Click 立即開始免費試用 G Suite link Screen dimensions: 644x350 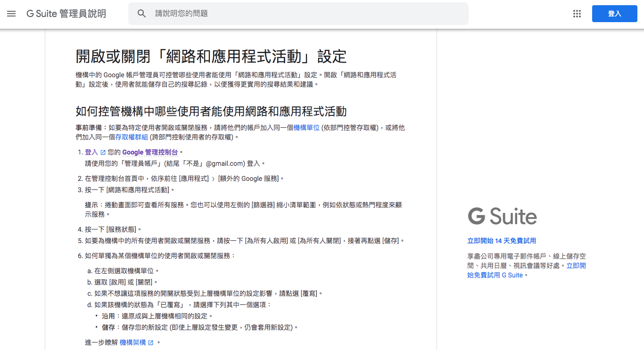[x=527, y=270]
